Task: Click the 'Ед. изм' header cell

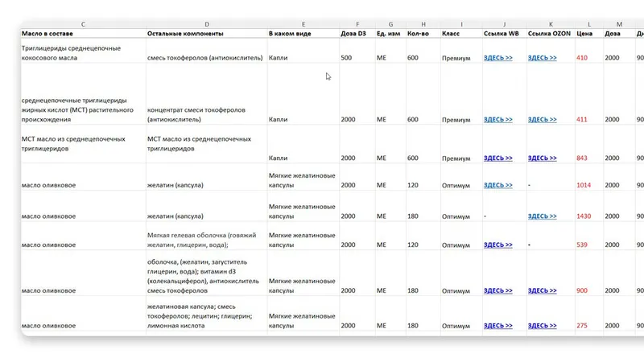Action: pyautogui.click(x=390, y=34)
